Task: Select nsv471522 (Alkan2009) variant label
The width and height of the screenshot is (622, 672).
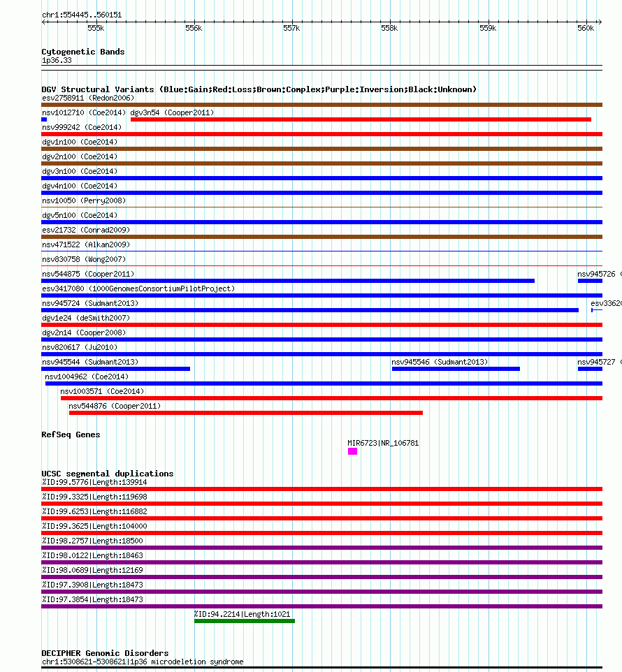Action: pyautogui.click(x=86, y=244)
